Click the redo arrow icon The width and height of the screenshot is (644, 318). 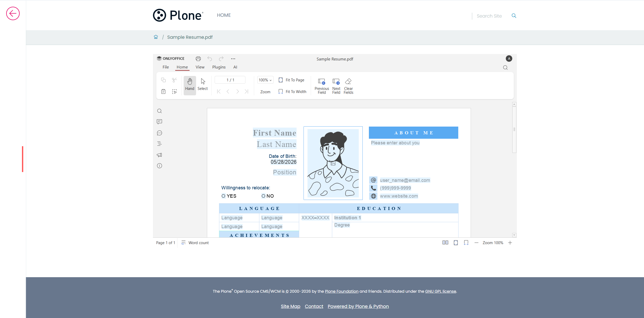coord(221,59)
